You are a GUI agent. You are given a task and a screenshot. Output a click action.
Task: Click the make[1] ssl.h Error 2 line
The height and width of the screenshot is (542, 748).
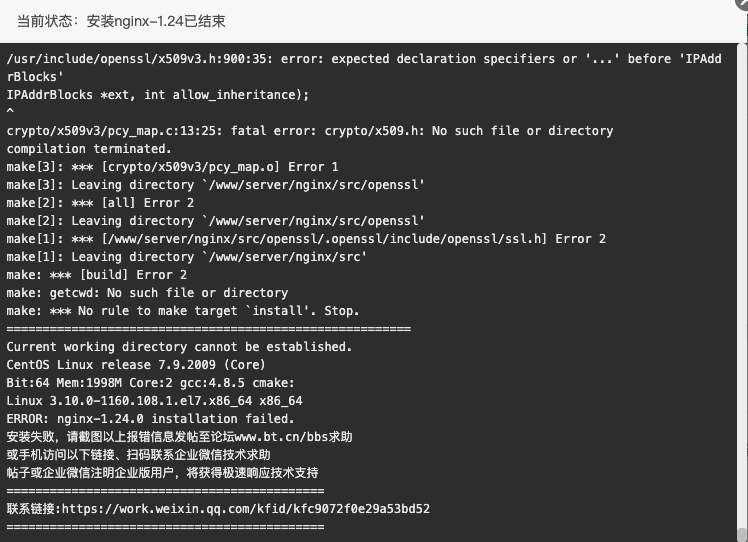[x=306, y=239]
